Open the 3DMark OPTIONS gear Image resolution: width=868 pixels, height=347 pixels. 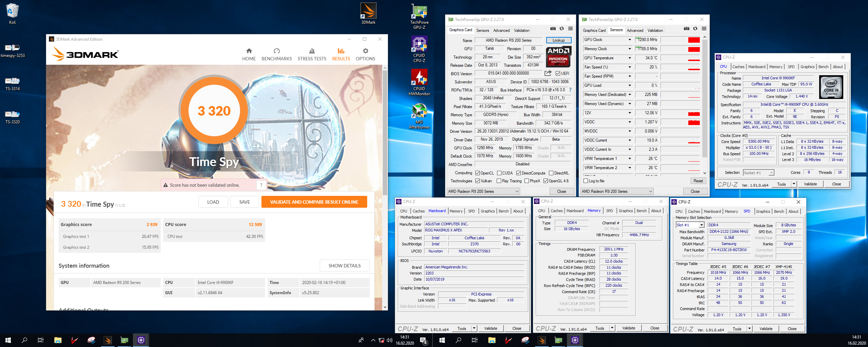click(x=365, y=55)
